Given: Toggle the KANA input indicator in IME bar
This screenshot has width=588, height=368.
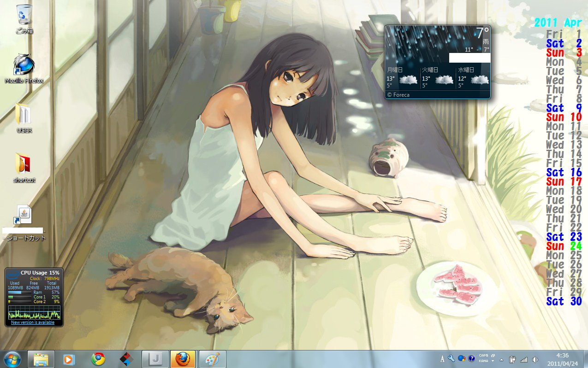Looking at the screenshot, I should (484, 361).
